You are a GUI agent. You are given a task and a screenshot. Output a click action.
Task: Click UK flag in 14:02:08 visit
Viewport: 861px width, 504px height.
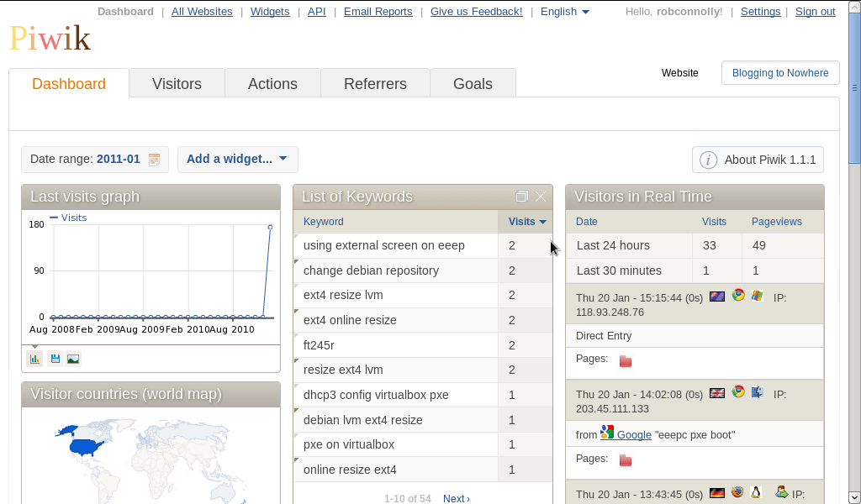717,393
